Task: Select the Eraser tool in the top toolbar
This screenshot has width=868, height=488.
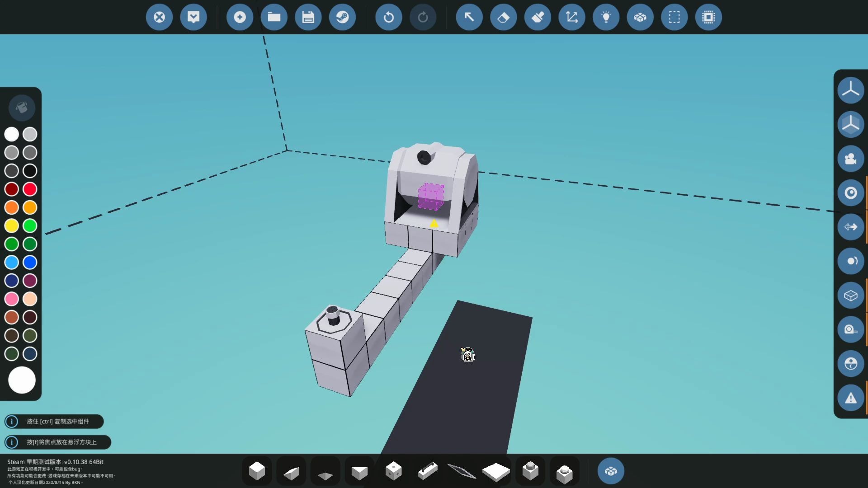Action: (503, 17)
